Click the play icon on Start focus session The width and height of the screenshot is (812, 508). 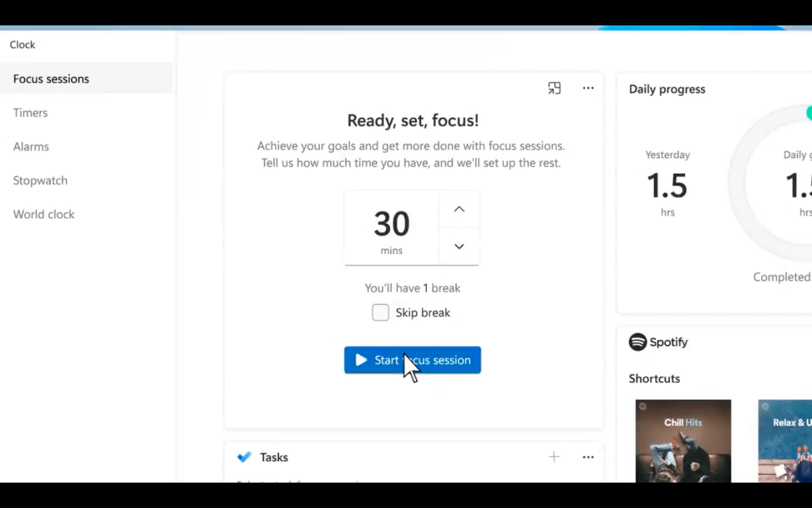[x=361, y=360]
